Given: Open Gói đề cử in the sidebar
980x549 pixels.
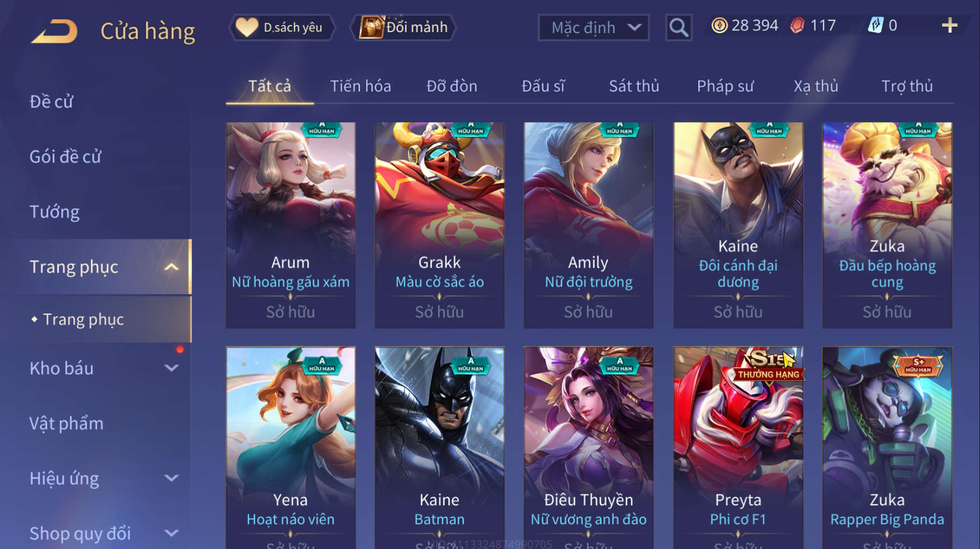Looking at the screenshot, I should point(65,156).
